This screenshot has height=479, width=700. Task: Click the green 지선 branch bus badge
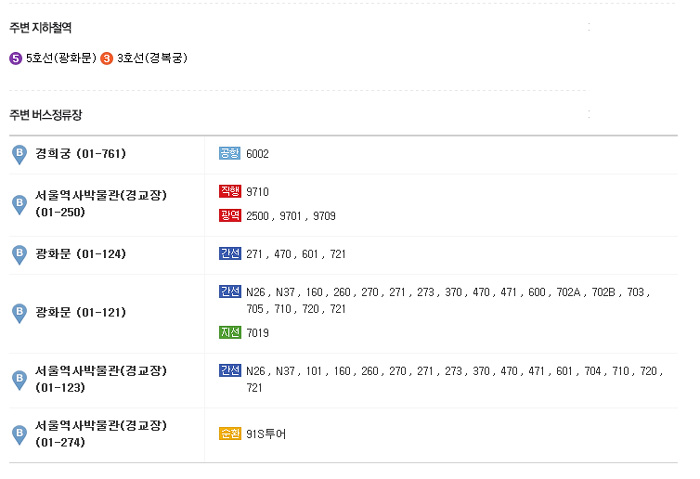pyautogui.click(x=230, y=332)
